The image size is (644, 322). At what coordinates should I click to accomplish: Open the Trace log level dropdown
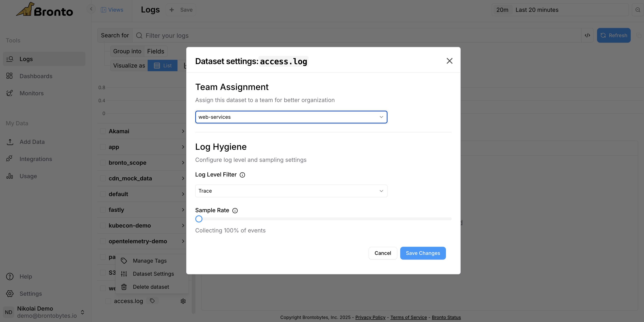pos(291,191)
